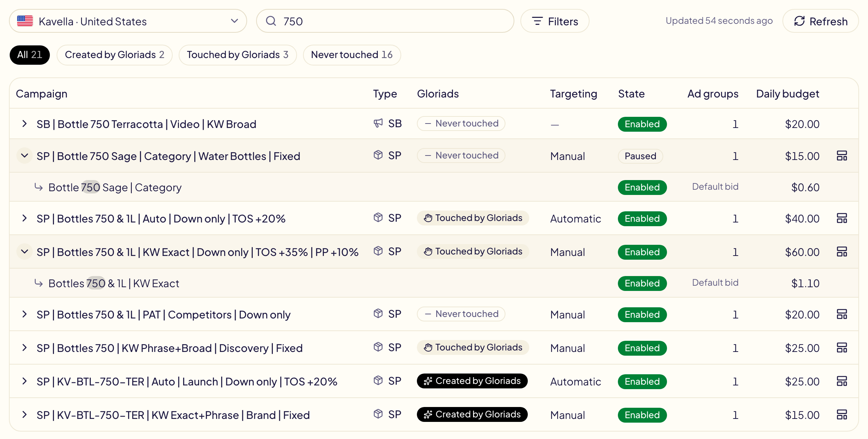Click SP box icon on Bottle 750 Sage row
The image size is (868, 439).
click(378, 155)
